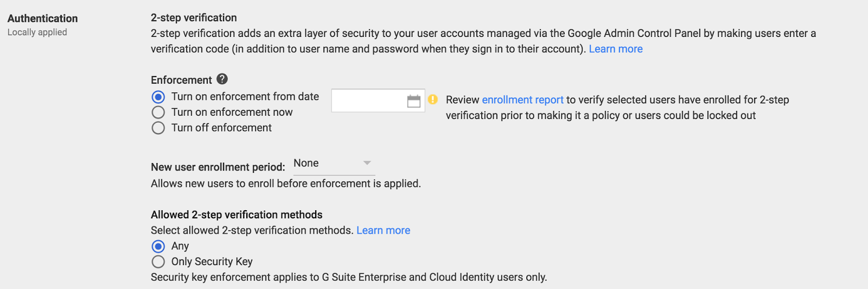Click the Enforcement help question mark icon
This screenshot has height=289, width=868.
[x=222, y=79]
